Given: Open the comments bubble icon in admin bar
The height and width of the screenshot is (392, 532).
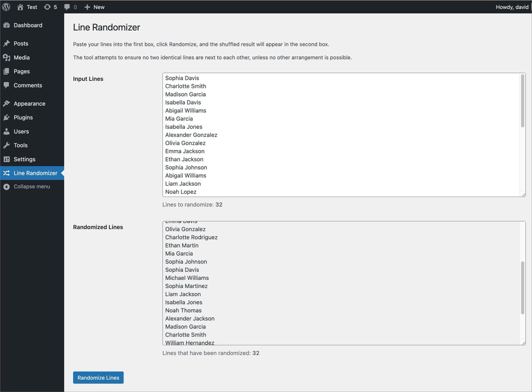Looking at the screenshot, I should click(67, 7).
